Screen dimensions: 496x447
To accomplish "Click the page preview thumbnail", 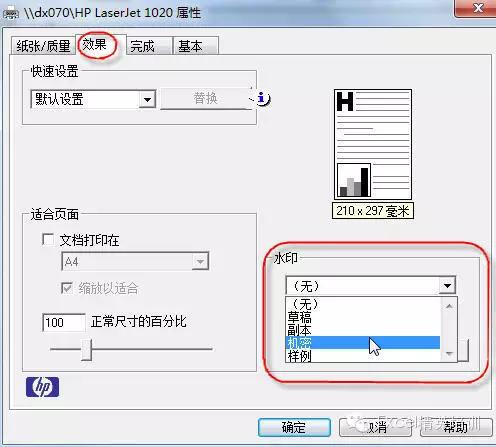I will (373, 144).
